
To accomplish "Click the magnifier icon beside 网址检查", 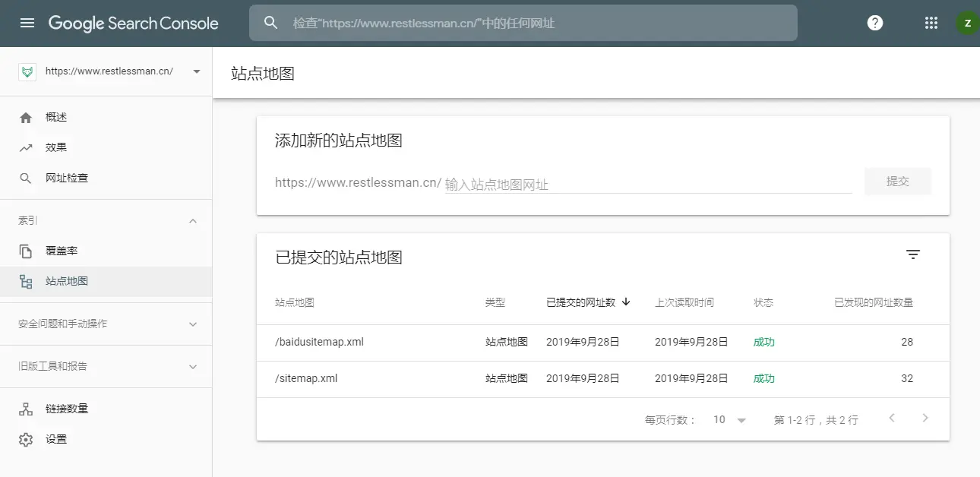I will [x=26, y=178].
